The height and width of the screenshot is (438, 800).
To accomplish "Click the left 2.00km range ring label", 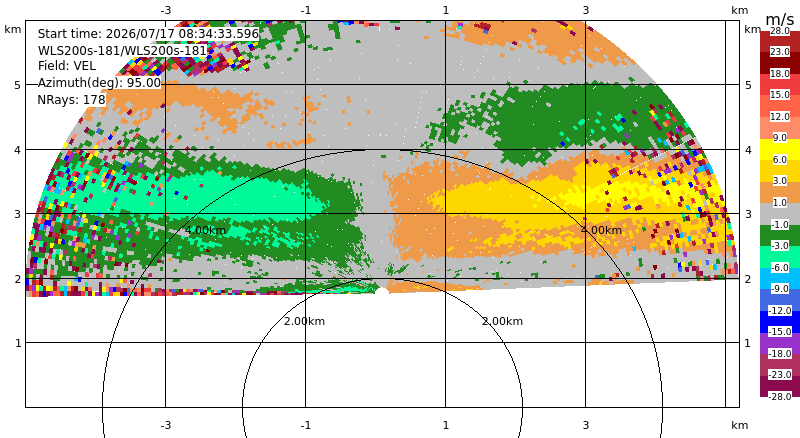I will tap(305, 321).
